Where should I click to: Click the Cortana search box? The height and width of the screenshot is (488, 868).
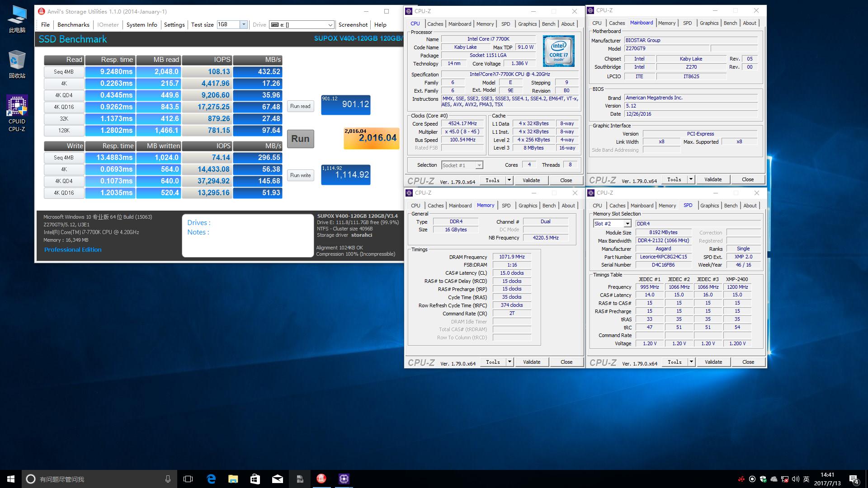point(99,479)
